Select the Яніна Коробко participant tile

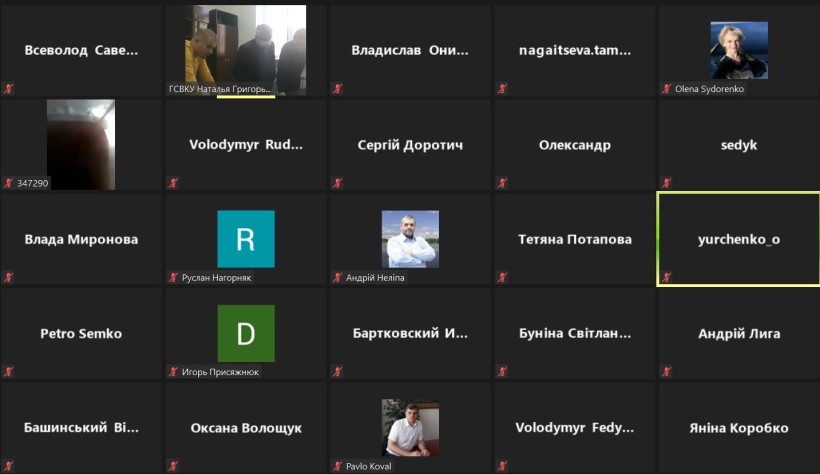point(738,427)
